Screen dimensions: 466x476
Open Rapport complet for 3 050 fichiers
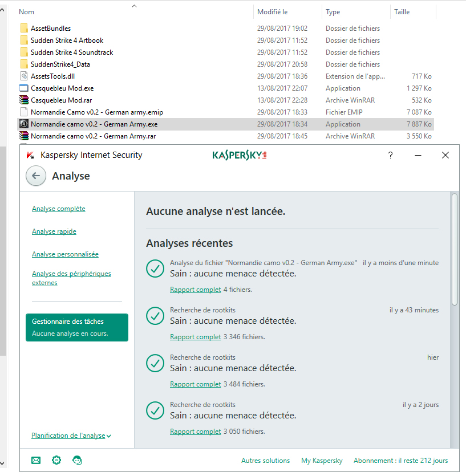(195, 432)
